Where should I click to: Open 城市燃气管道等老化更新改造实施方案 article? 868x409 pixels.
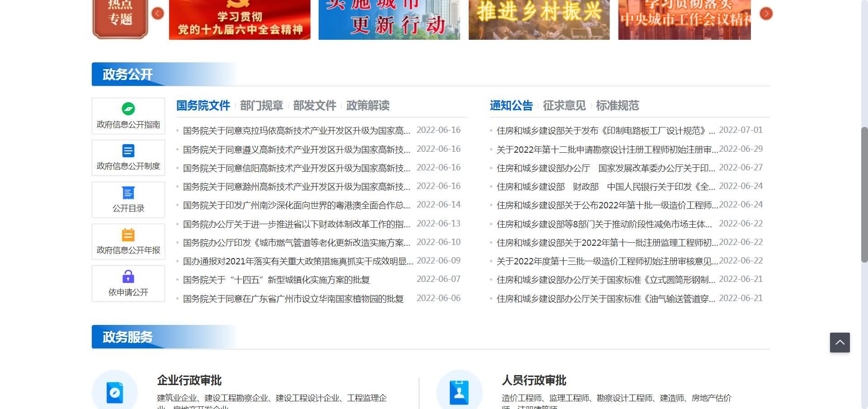click(x=297, y=243)
